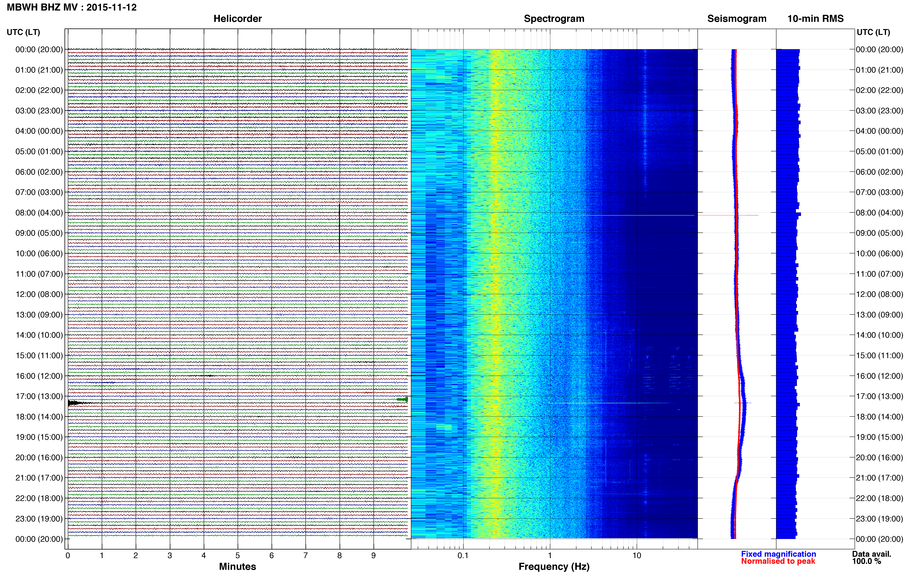Click the 0.1 tick on frequency axis
Image resolution: width=924 pixels, height=578 pixels.
[x=463, y=555]
